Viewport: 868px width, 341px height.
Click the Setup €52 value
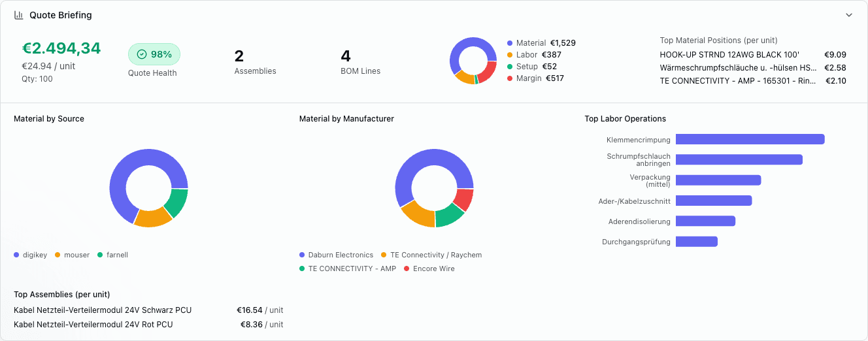click(549, 67)
